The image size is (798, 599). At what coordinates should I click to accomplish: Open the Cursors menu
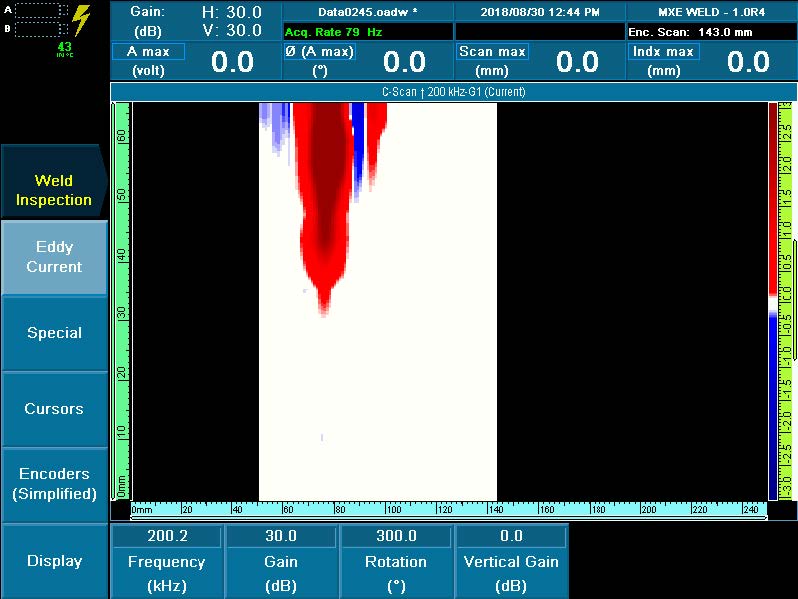[x=54, y=408]
